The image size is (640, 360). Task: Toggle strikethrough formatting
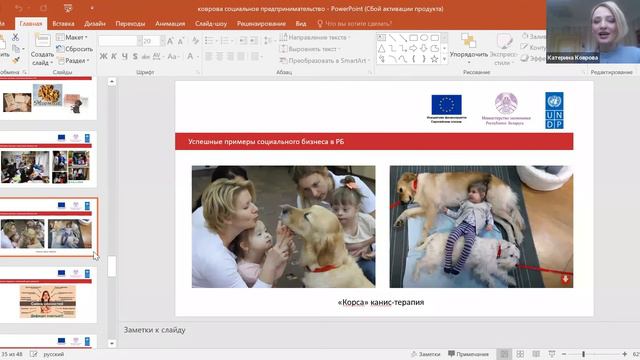pyautogui.click(x=145, y=56)
